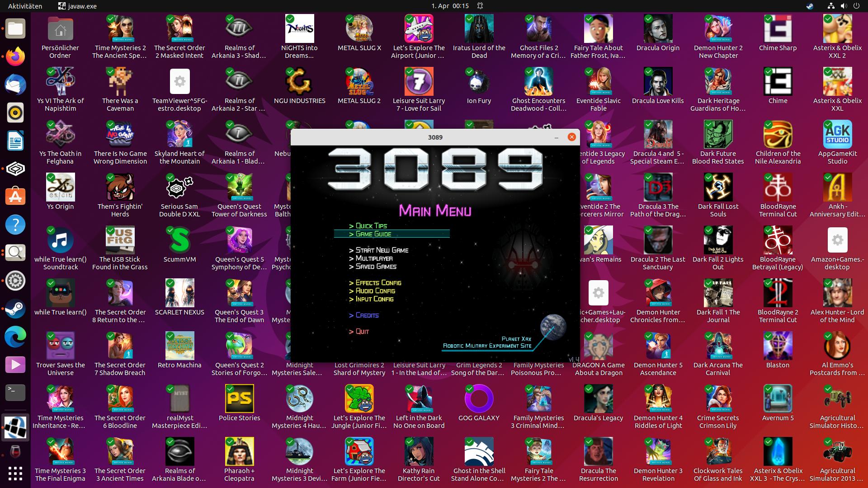Launch Steam from the dock

(x=15, y=310)
